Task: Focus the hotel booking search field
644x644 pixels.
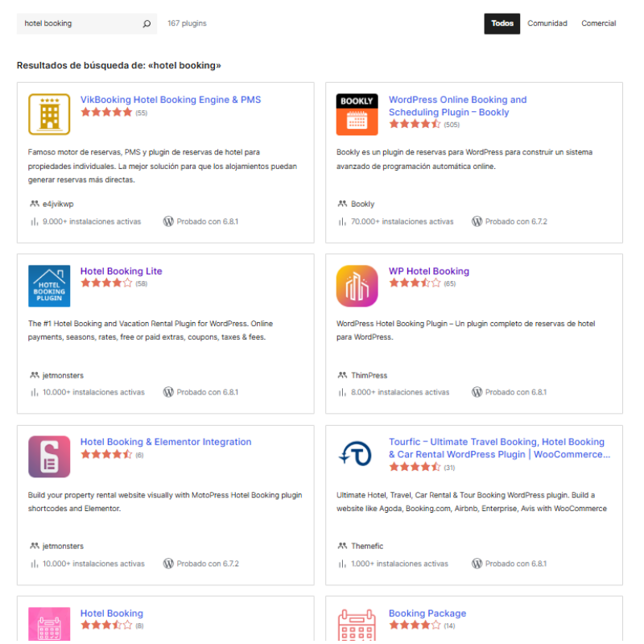Action: [x=87, y=24]
